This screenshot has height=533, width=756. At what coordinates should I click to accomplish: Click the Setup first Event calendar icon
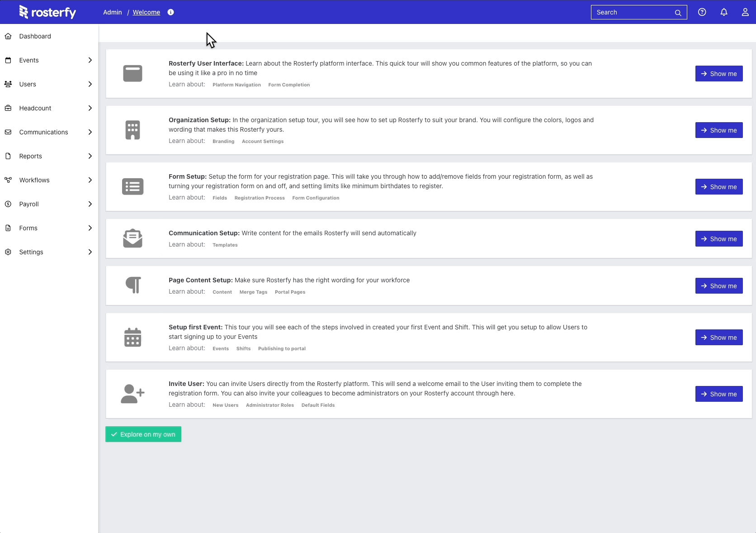click(x=132, y=337)
